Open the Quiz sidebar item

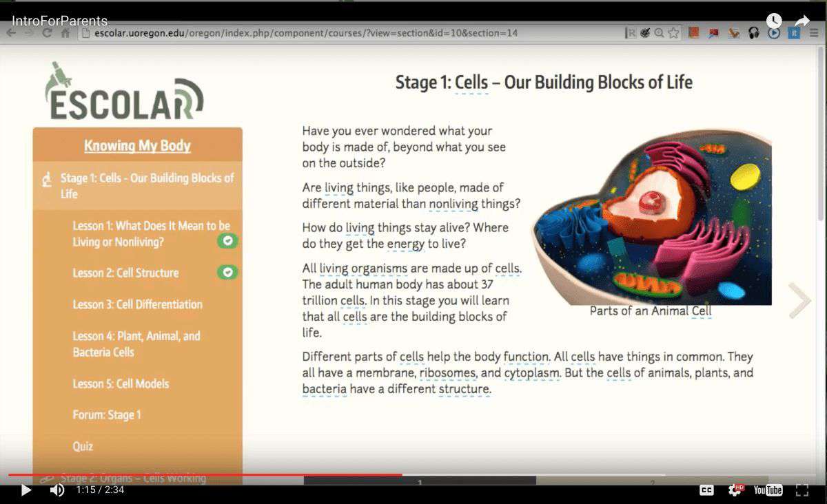(83, 446)
